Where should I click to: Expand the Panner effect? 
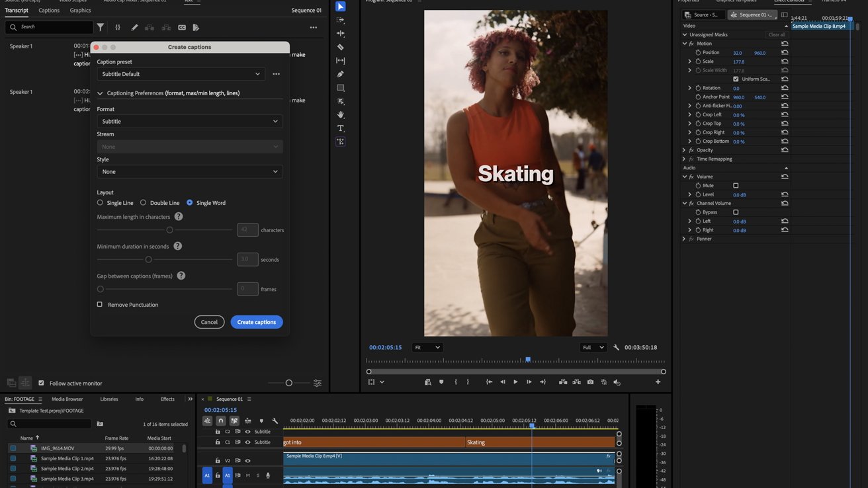click(684, 239)
